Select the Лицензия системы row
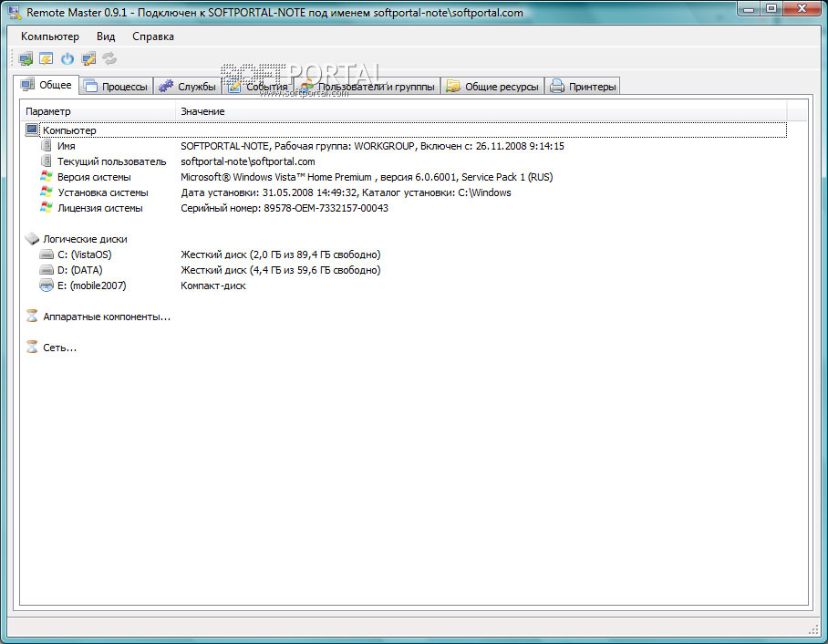 (406, 208)
